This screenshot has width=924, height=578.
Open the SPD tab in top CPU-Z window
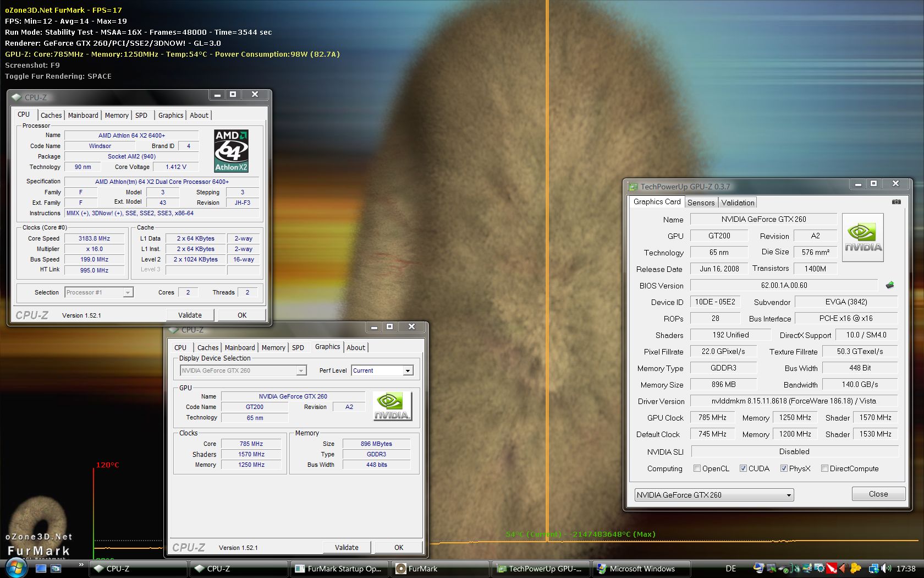point(141,115)
